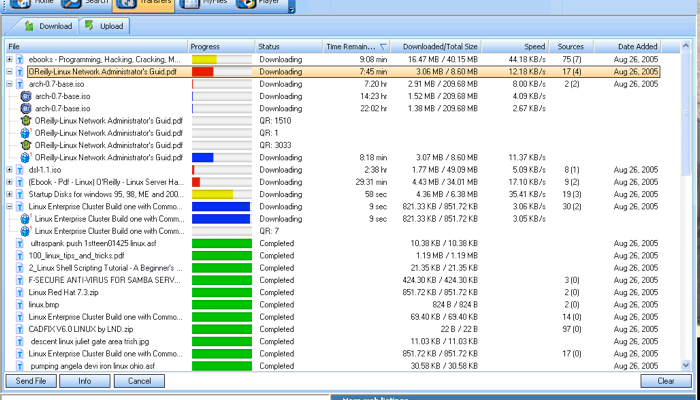Image resolution: width=700 pixels, height=400 pixels.
Task: Click file icon of CADFIX V6.0 LINUX zip
Action: pyautogui.click(x=20, y=329)
